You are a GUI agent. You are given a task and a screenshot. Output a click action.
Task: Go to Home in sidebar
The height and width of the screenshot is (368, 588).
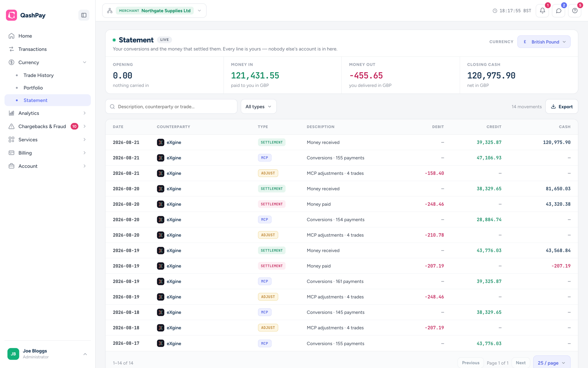pos(48,36)
